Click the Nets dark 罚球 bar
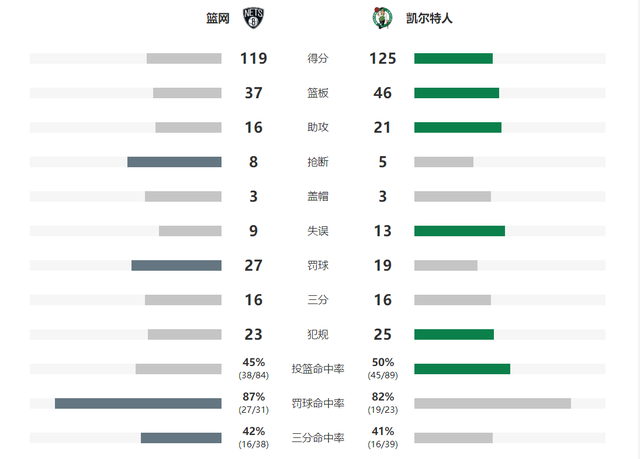The width and height of the screenshot is (640, 459). tap(176, 266)
